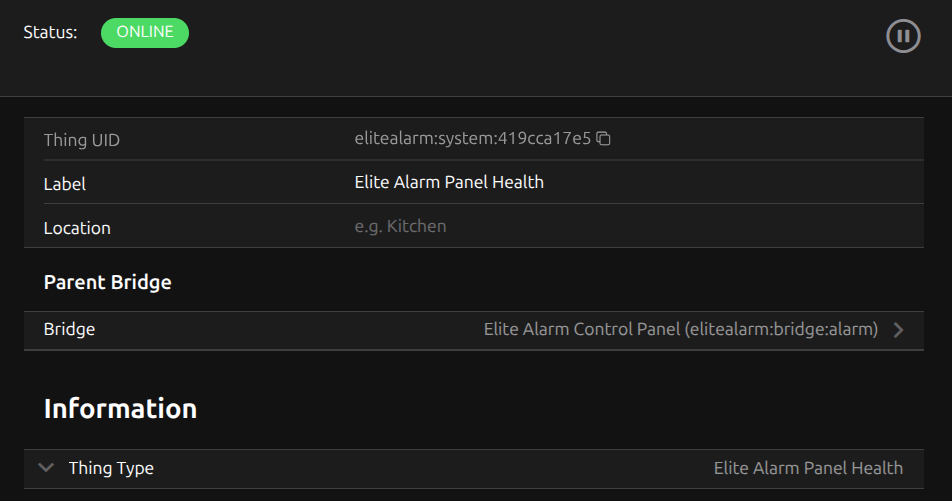The image size is (952, 501).
Task: Click the green ONLINE status badge
Action: click(145, 32)
